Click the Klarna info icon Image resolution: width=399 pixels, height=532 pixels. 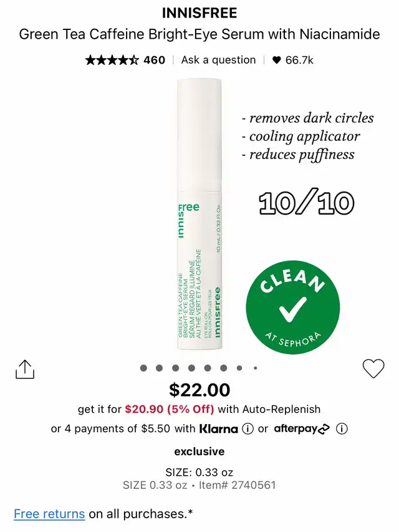[x=248, y=429]
